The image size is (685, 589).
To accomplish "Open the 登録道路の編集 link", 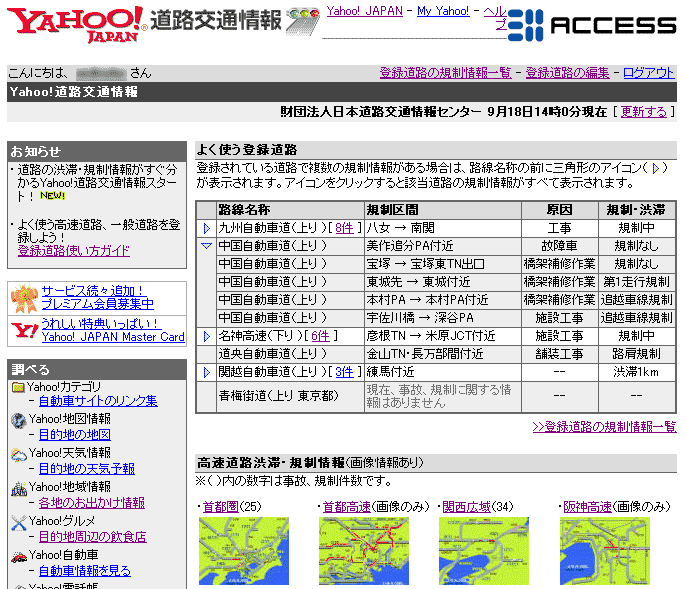I will coord(567,73).
